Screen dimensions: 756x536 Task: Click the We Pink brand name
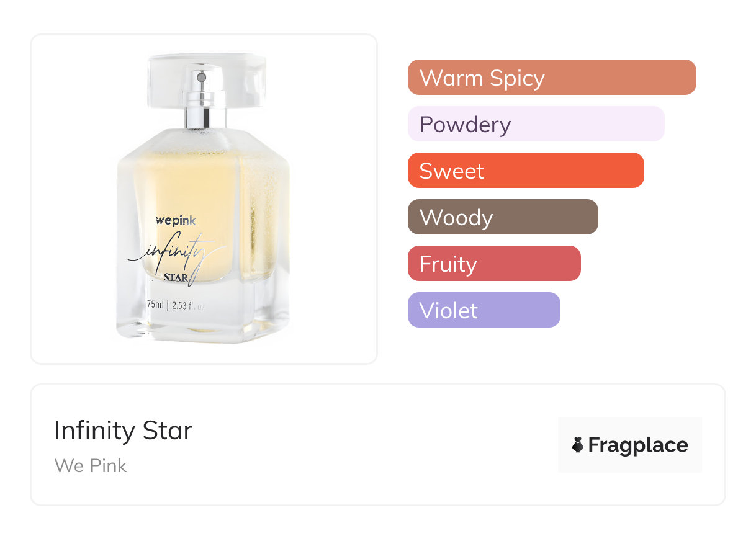(x=91, y=465)
